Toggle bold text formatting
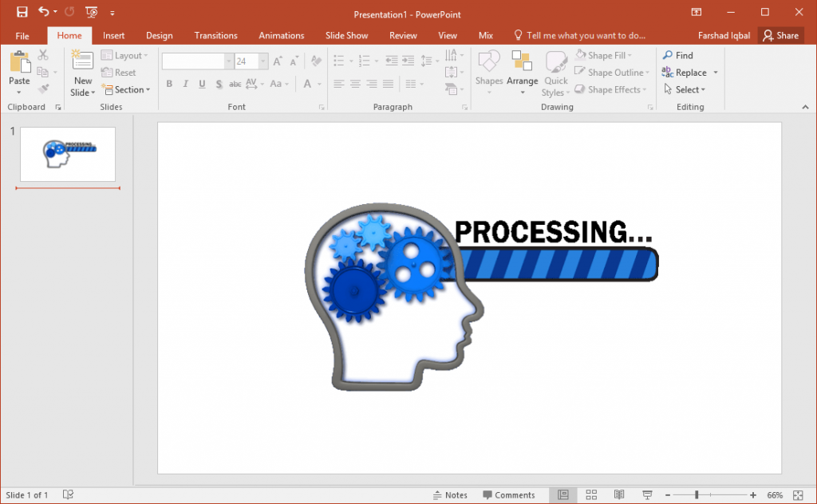This screenshot has height=504, width=817. click(x=169, y=83)
